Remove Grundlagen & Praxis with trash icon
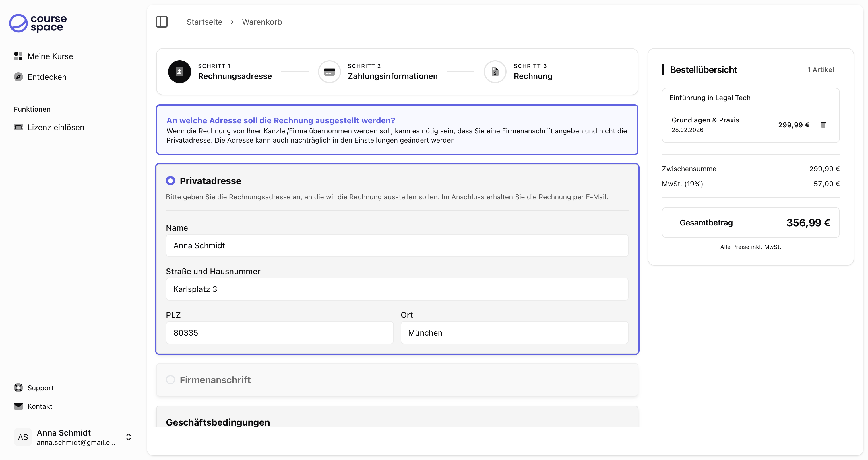This screenshot has width=868, height=460. [823, 124]
